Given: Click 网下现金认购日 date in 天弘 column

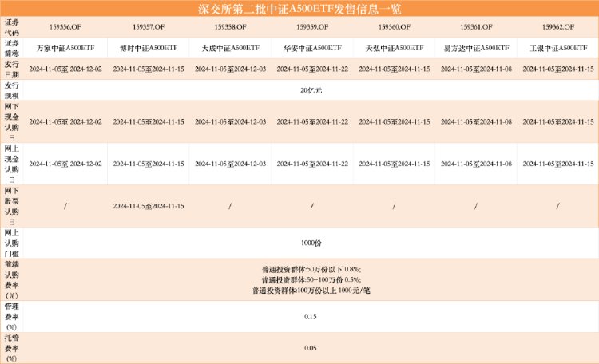Looking at the screenshot, I should click(395, 122).
